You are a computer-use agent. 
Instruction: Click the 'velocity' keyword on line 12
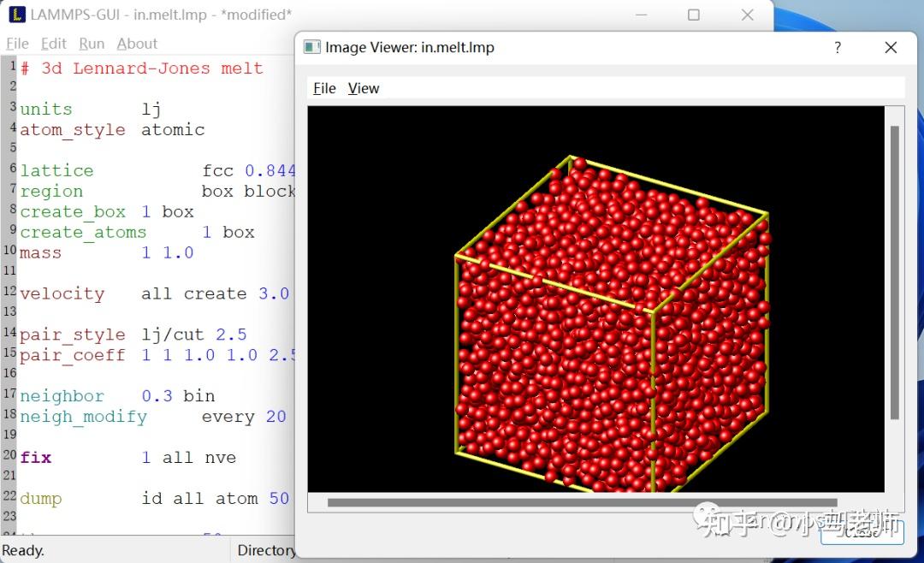coord(62,293)
